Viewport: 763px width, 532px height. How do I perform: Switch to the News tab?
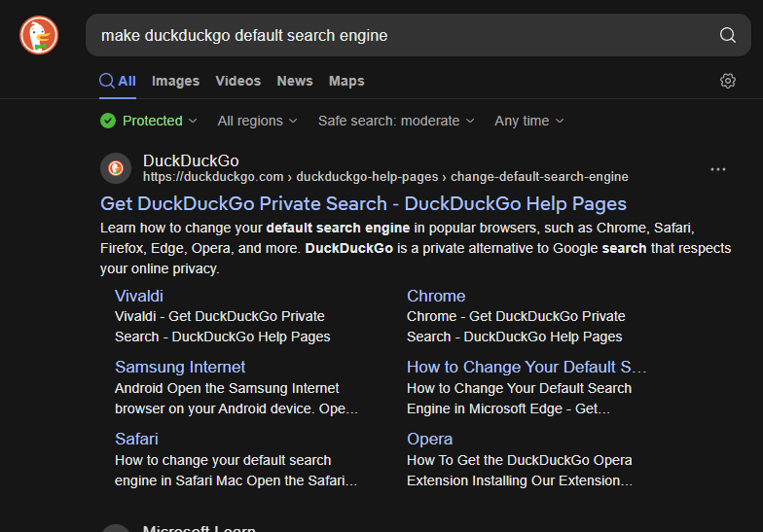tap(295, 81)
